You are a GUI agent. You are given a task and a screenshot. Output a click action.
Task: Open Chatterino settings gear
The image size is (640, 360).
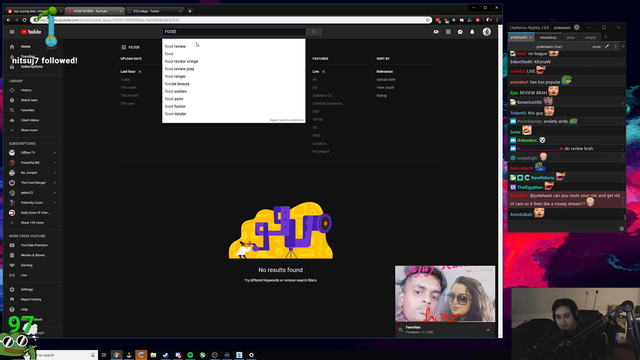coord(577,27)
